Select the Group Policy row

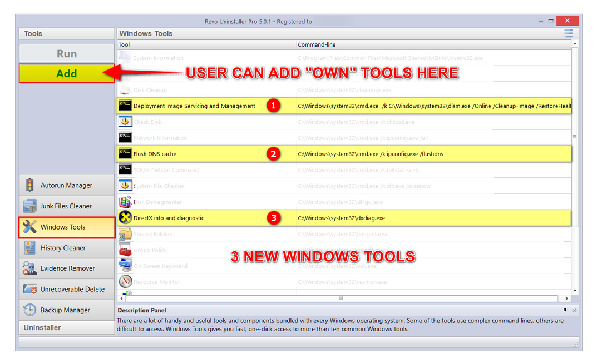point(343,250)
